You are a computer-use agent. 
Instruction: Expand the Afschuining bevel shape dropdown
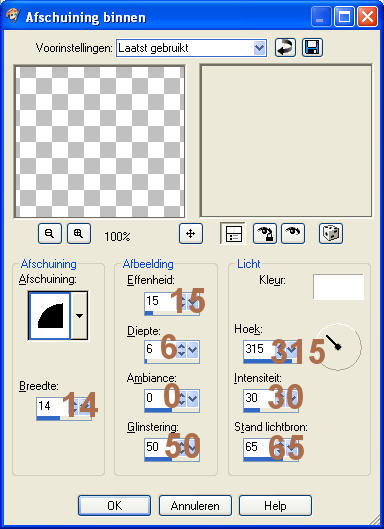pyautogui.click(x=80, y=316)
